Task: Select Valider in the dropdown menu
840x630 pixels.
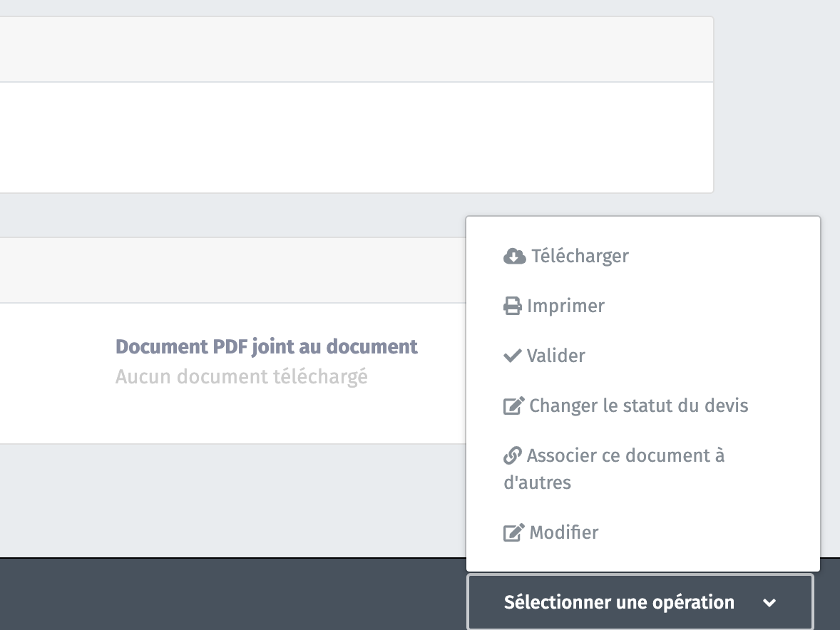Action: point(556,356)
